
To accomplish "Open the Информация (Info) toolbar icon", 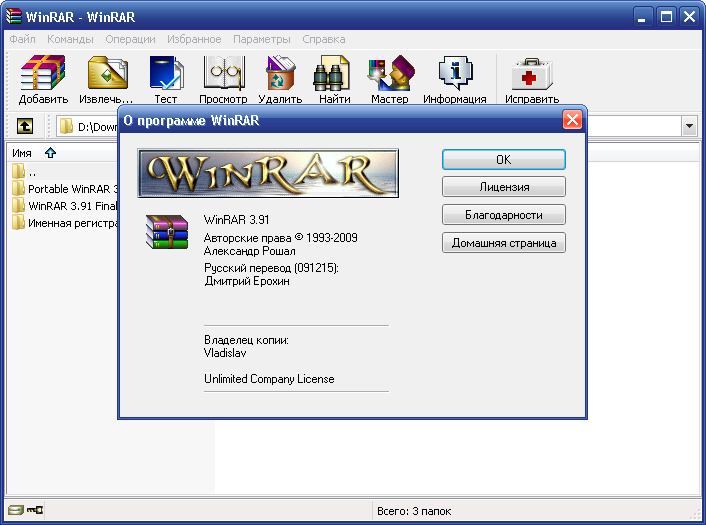I will [454, 79].
